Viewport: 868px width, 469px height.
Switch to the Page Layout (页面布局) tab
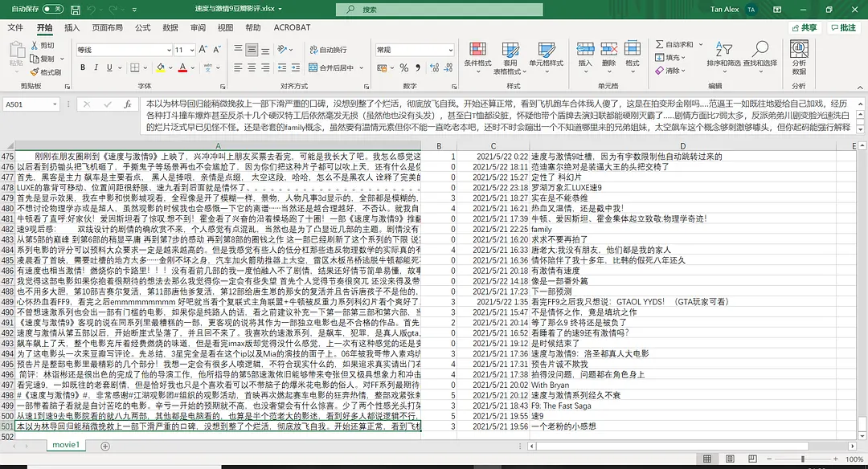[108, 27]
